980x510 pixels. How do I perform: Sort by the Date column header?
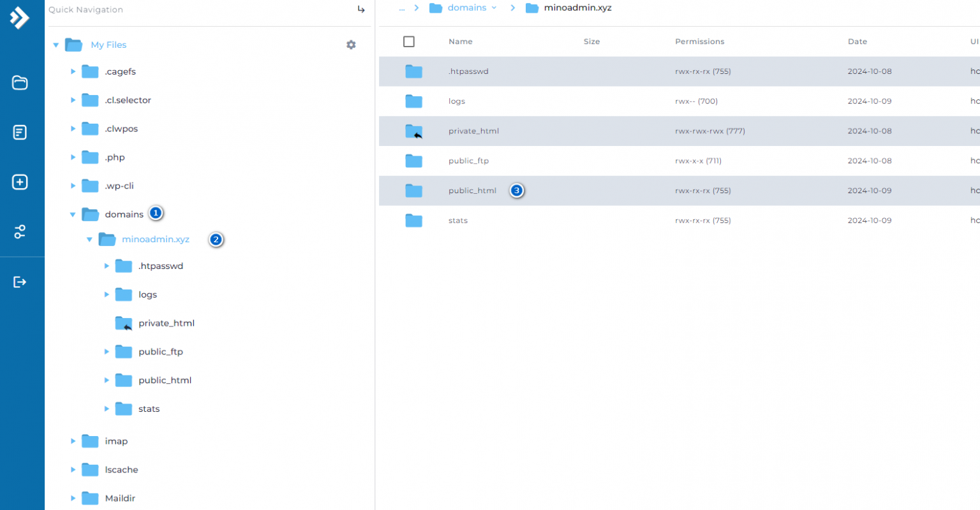[x=857, y=41]
